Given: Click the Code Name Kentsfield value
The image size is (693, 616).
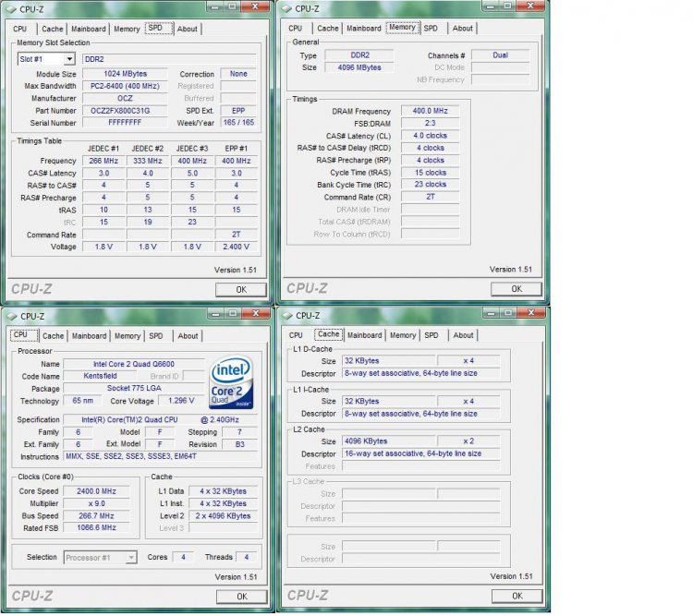Looking at the screenshot, I should click(100, 376).
